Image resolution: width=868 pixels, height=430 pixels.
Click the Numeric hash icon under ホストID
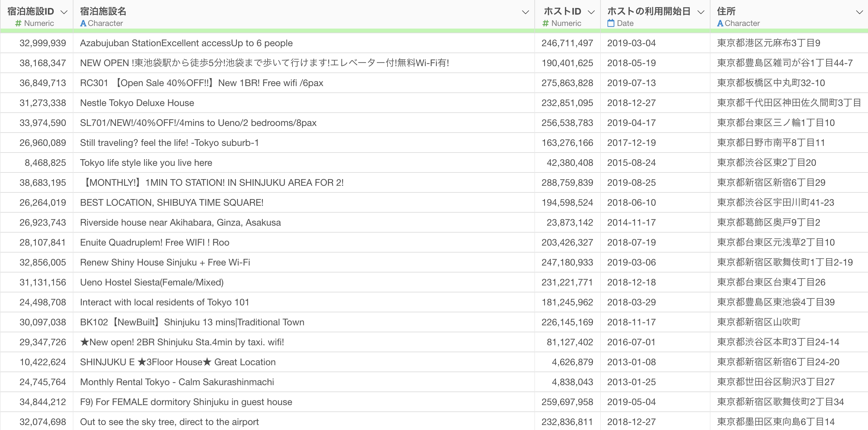pos(546,23)
